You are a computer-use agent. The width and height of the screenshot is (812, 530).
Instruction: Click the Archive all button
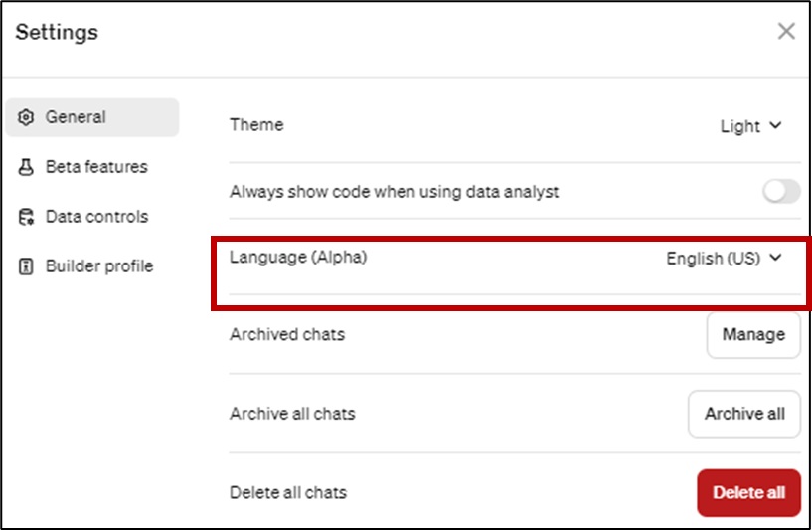744,414
